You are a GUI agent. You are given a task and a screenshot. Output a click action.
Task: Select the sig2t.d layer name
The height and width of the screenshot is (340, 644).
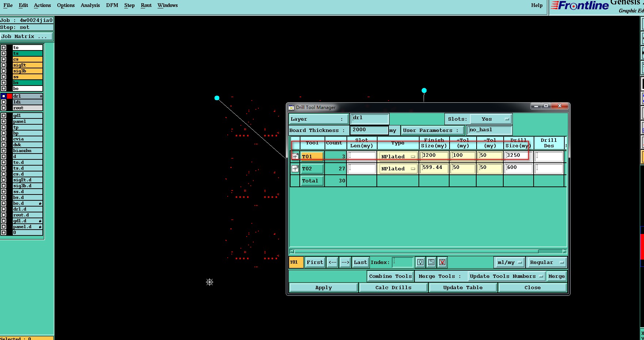28,180
